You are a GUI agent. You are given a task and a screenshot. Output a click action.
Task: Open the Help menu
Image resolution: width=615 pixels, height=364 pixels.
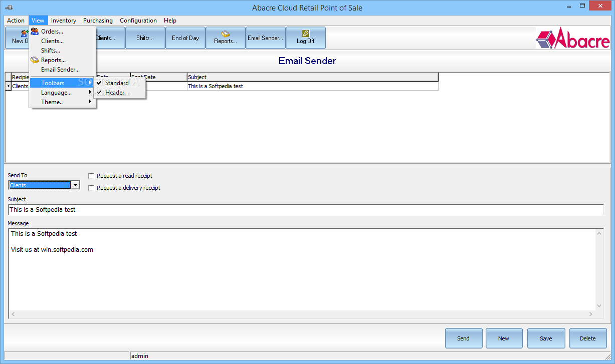click(x=170, y=21)
